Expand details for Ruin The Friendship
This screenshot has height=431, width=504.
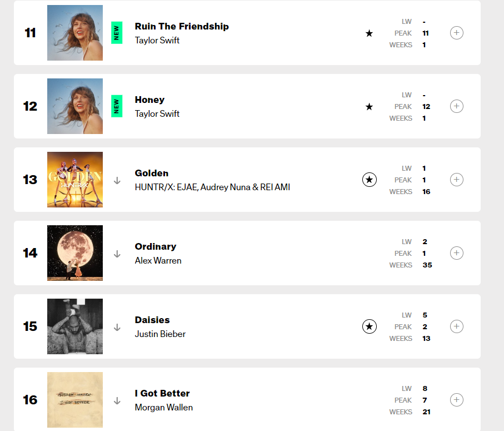pyautogui.click(x=456, y=33)
